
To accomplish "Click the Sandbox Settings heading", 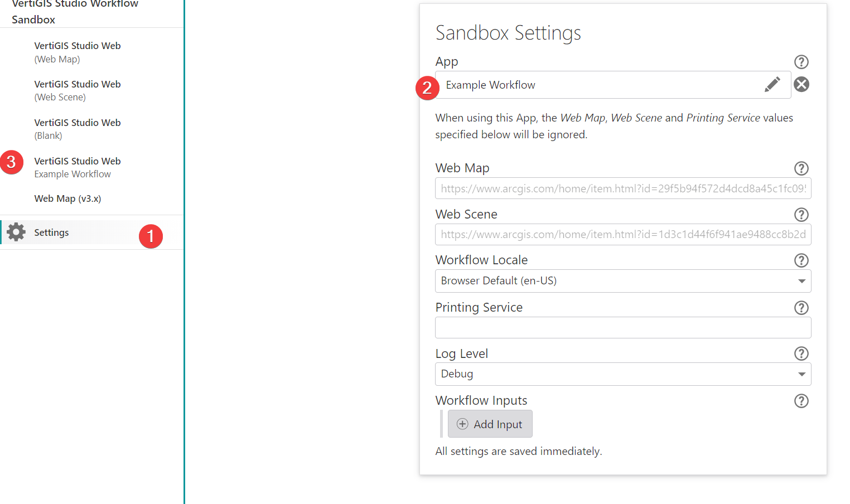I will click(508, 33).
